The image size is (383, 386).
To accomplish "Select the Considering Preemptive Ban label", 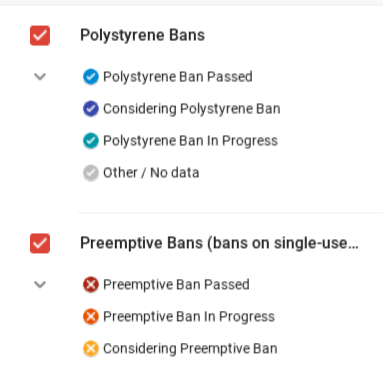I will click(190, 349).
